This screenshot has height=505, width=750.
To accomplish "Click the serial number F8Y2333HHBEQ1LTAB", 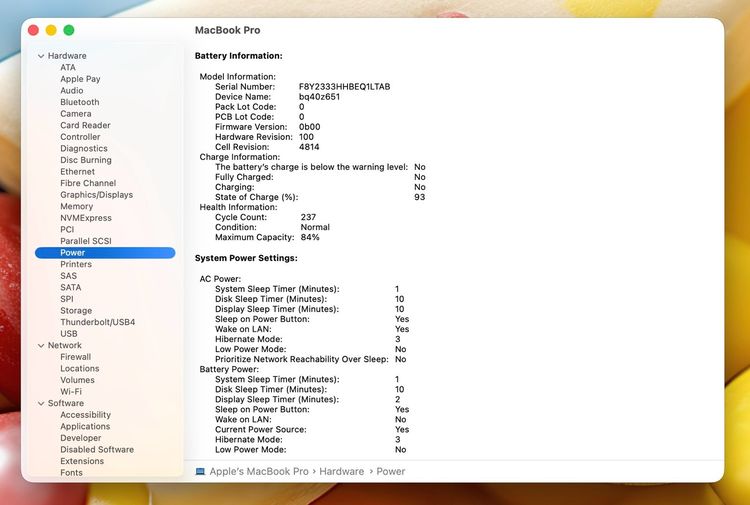I will 344,87.
